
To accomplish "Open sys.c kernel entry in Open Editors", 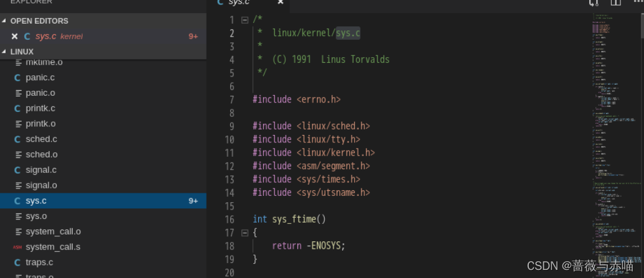I will click(x=103, y=37).
